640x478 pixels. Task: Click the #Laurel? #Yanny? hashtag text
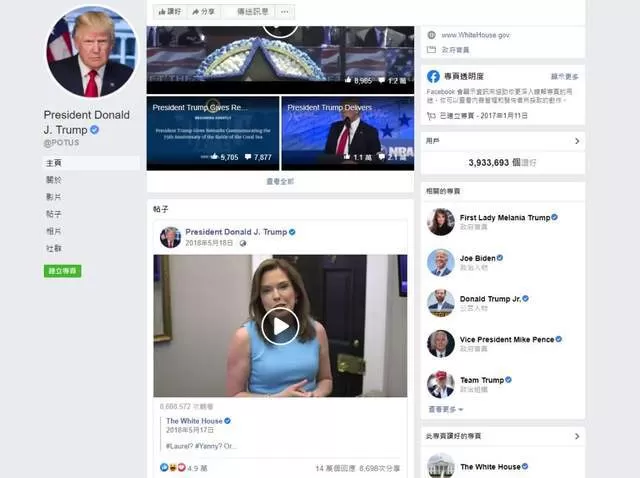201,446
